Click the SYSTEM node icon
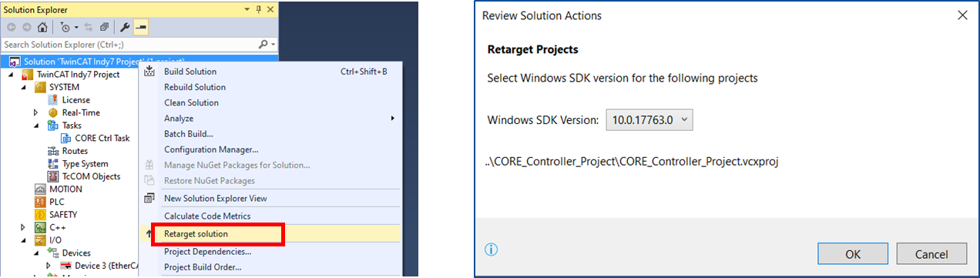This screenshot has width=980, height=278. pos(40,87)
